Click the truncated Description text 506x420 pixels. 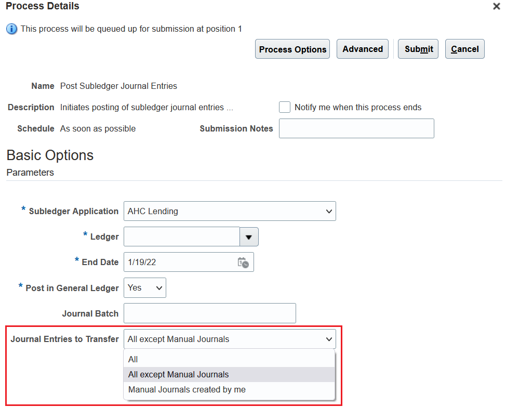pyautogui.click(x=147, y=108)
